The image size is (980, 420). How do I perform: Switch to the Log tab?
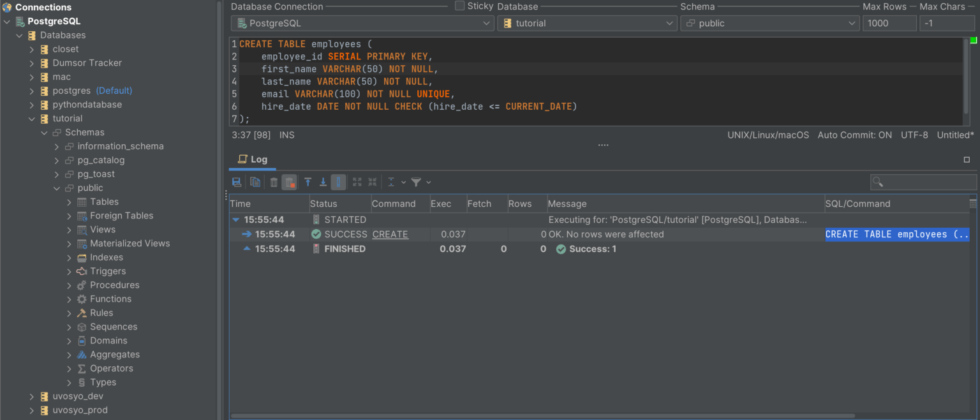click(253, 160)
